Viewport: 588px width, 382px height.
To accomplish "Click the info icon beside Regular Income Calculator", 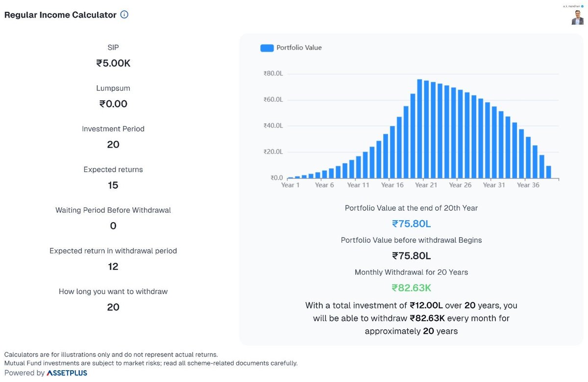I will click(x=124, y=15).
